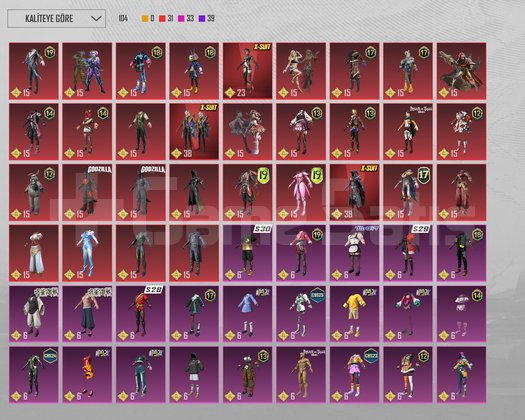Image resolution: width=525 pixels, height=420 pixels.
Task: Select the S28 black outfit with red hair
Action: [408, 253]
